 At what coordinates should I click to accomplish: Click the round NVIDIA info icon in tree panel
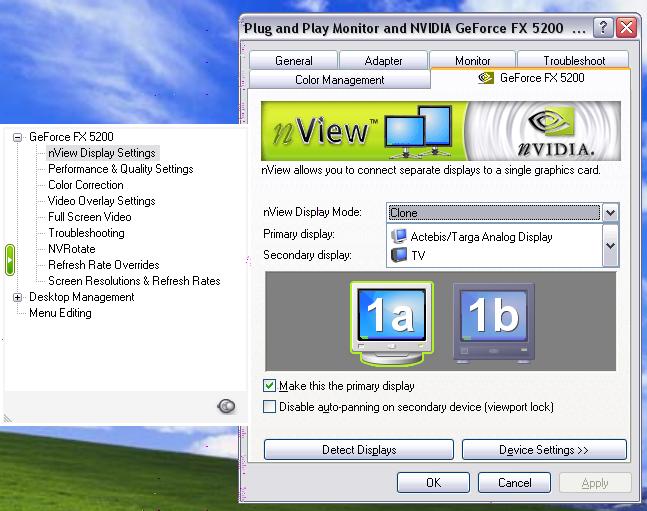point(226,406)
